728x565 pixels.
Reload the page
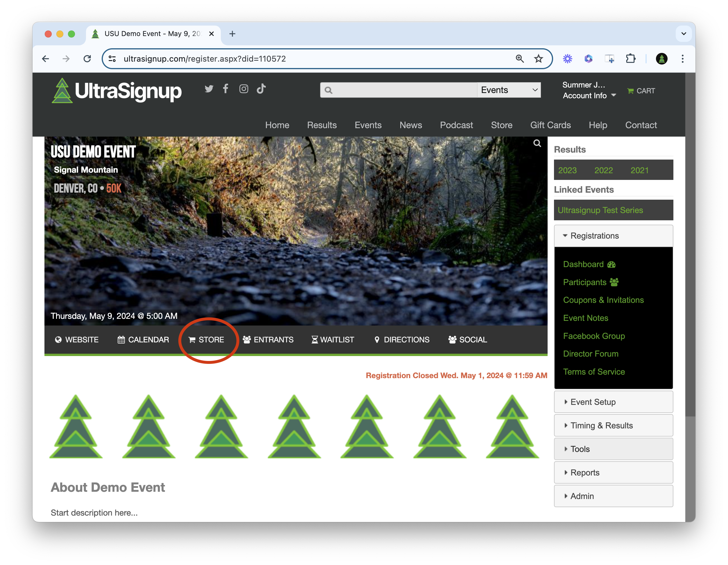click(87, 59)
